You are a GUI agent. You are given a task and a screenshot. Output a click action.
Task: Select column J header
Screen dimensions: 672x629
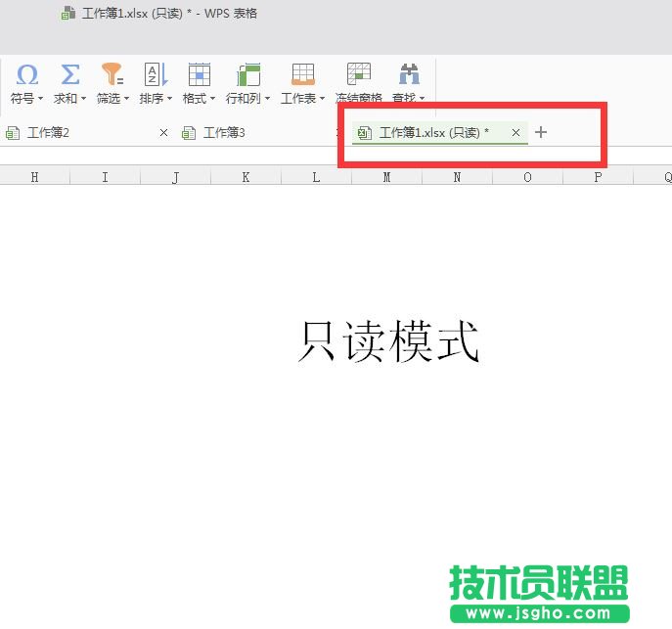pyautogui.click(x=175, y=177)
